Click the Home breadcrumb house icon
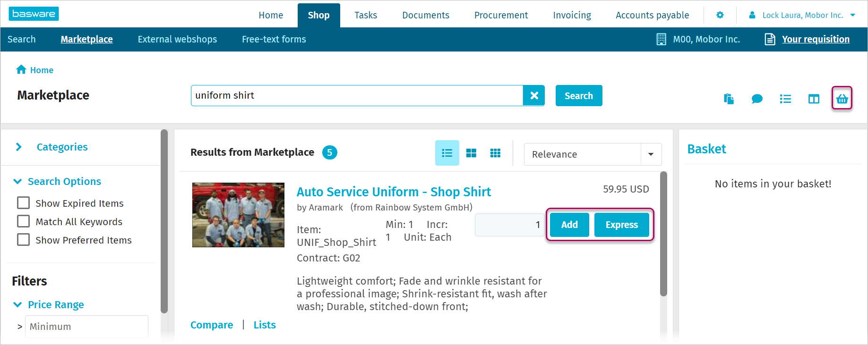 point(21,69)
